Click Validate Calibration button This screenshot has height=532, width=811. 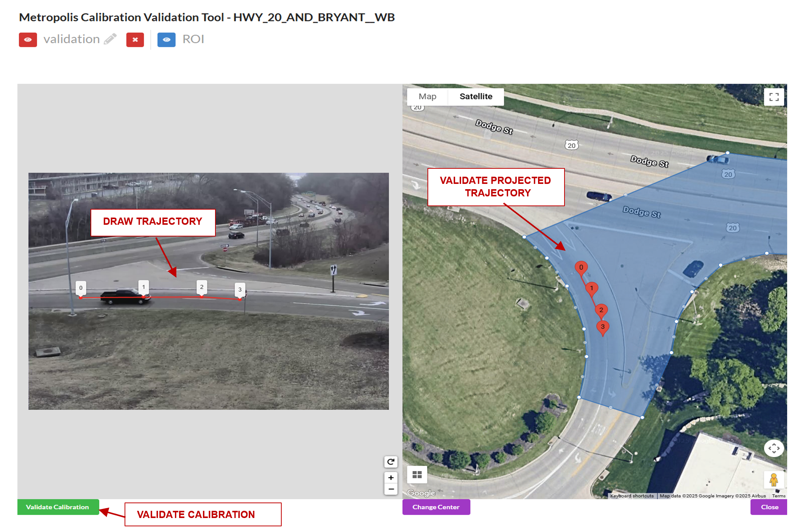coord(58,507)
